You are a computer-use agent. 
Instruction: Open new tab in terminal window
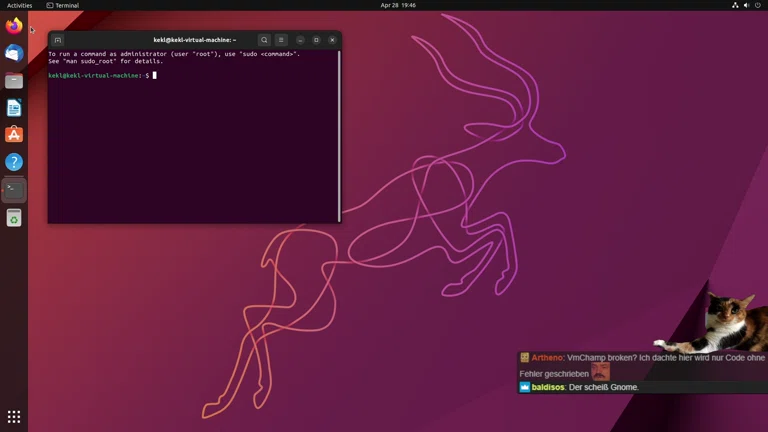coord(58,40)
